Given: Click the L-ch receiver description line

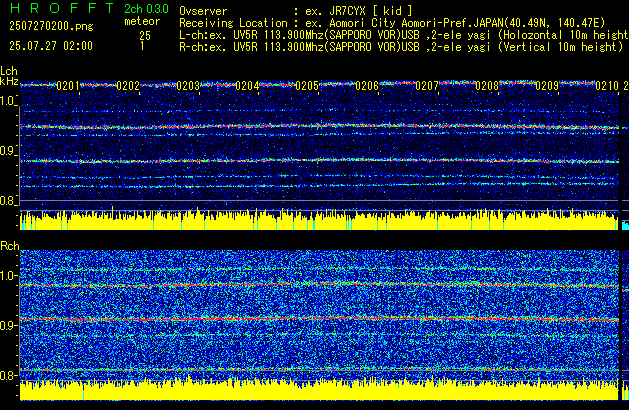Looking at the screenshot, I should coord(404,35).
